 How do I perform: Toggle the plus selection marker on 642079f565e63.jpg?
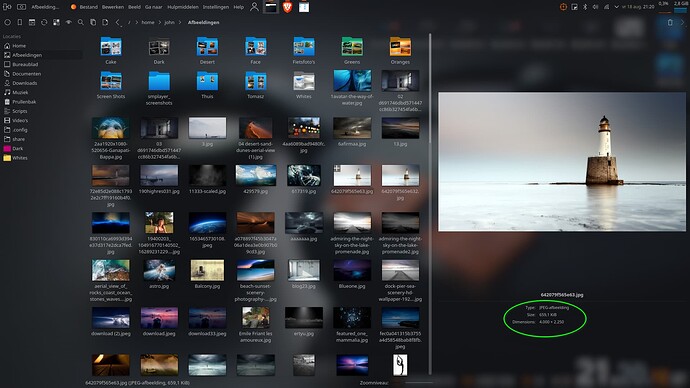pos(337,168)
